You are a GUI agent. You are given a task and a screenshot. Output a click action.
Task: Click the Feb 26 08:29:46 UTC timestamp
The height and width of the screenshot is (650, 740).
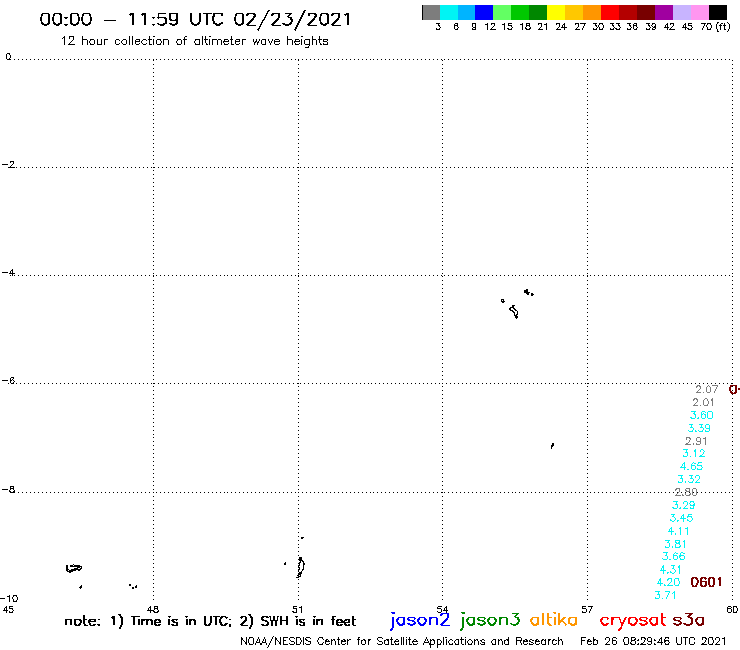coord(653,641)
